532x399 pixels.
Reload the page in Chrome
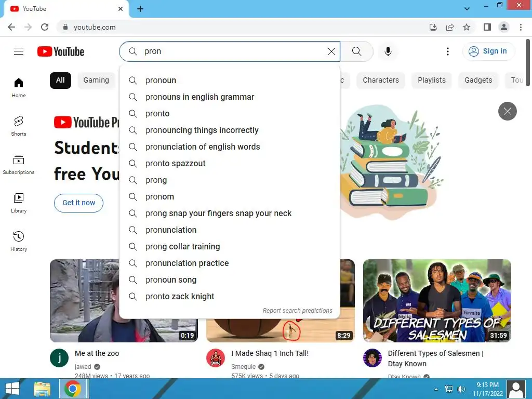[x=45, y=27]
